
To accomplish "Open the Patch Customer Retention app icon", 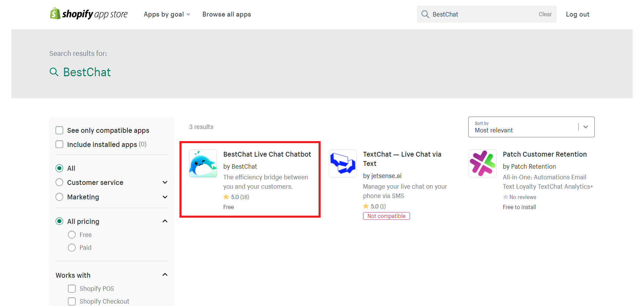I will 482,163.
